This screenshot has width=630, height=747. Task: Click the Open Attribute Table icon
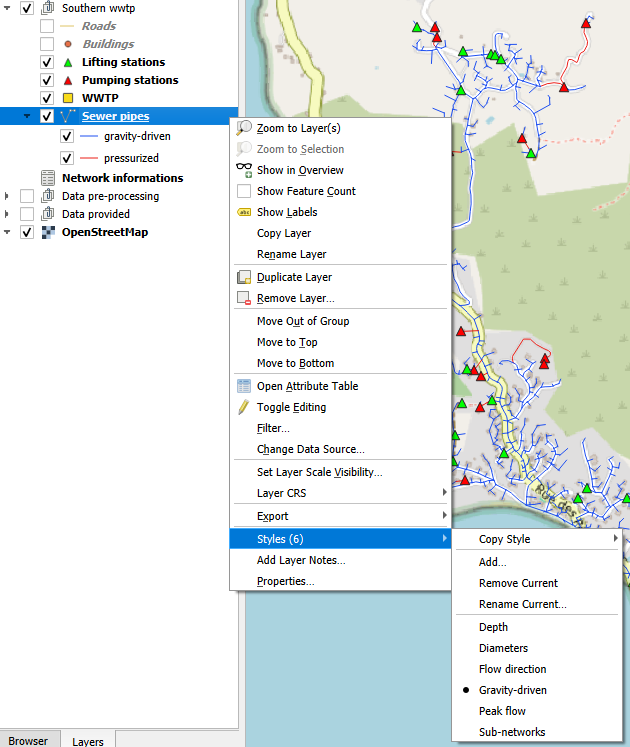point(244,386)
